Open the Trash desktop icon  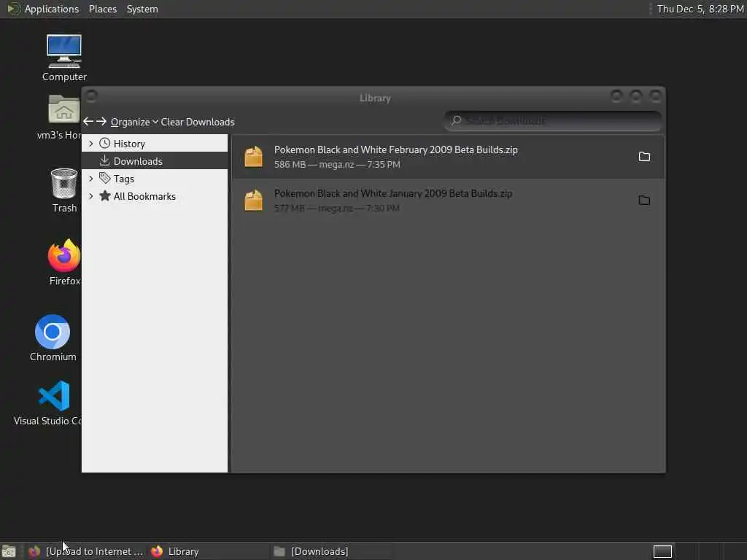point(64,190)
